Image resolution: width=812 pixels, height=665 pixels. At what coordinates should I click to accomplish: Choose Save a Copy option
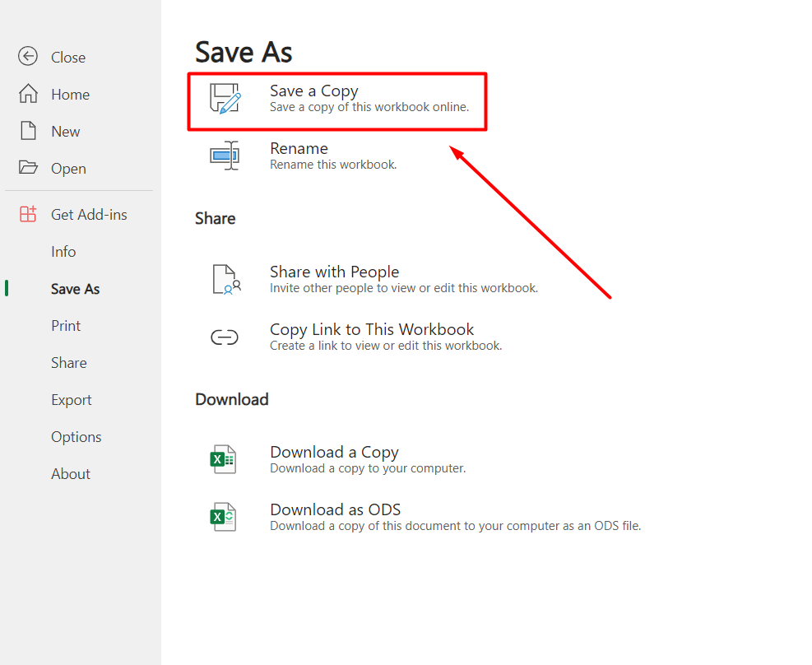point(337,101)
